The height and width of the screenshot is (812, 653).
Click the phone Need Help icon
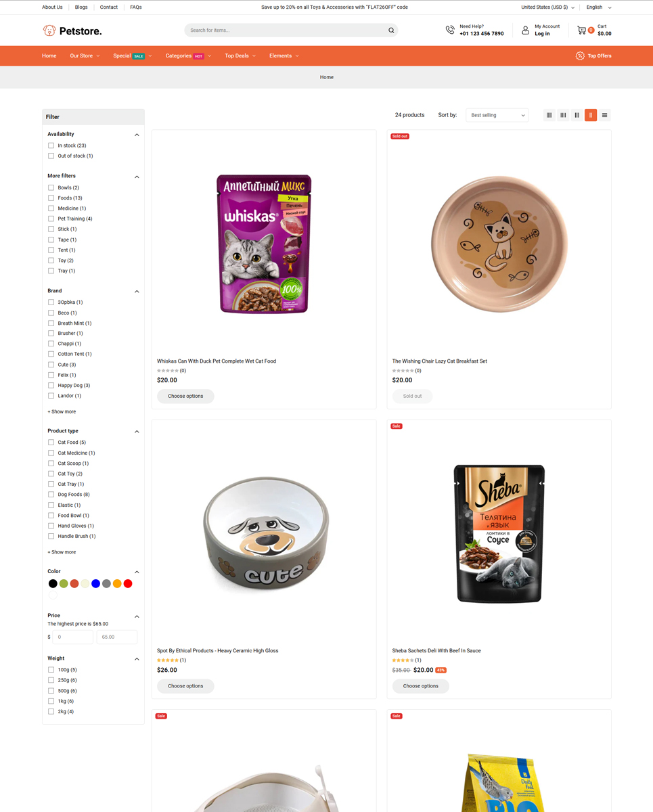point(450,30)
